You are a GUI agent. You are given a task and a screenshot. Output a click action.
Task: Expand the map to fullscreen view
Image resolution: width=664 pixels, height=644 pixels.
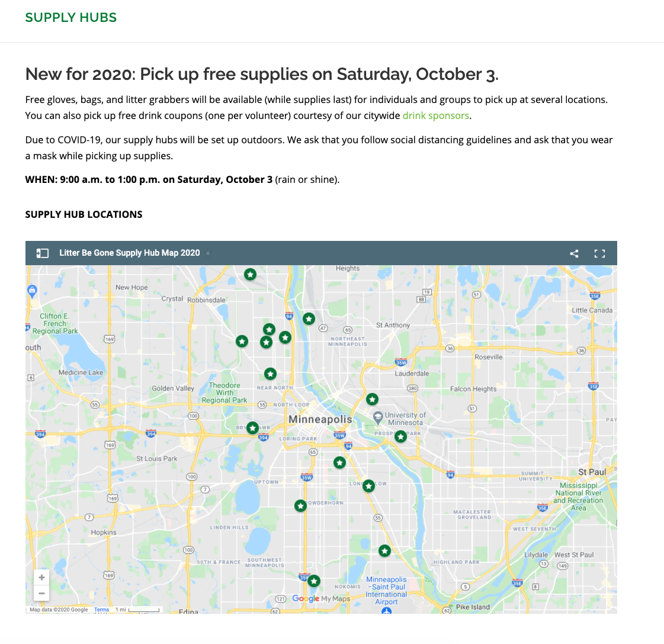point(599,253)
